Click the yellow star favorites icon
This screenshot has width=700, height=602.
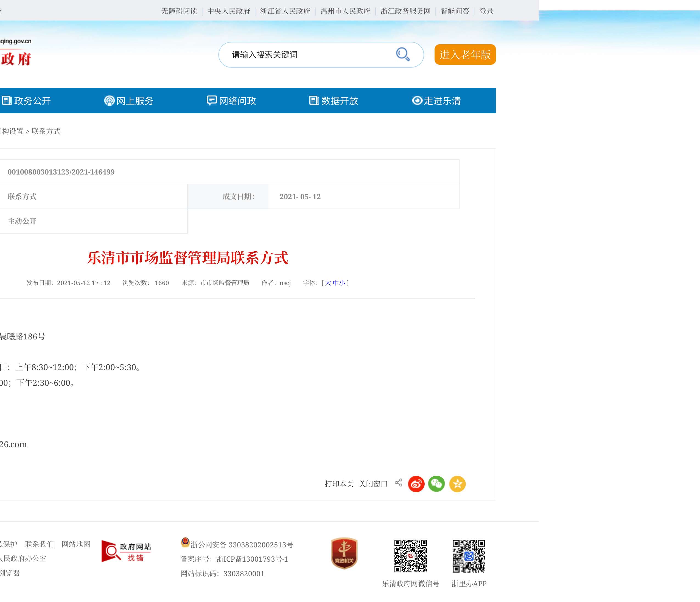pos(457,484)
